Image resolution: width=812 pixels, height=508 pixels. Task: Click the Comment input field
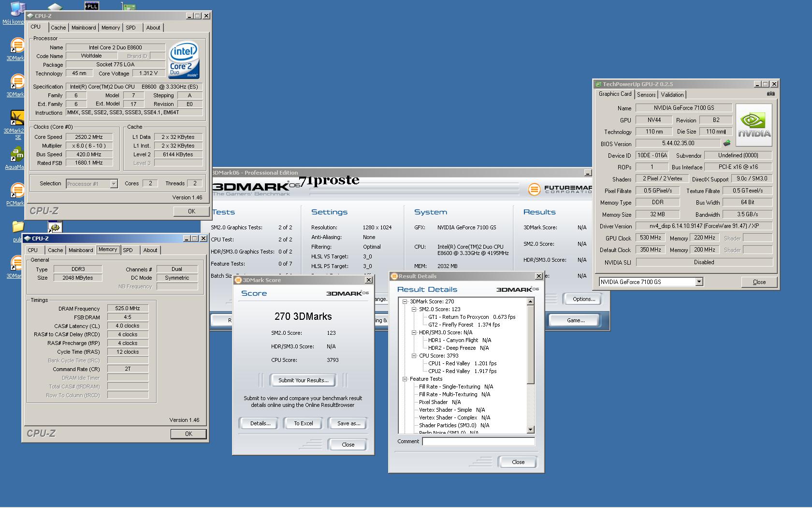point(478,441)
